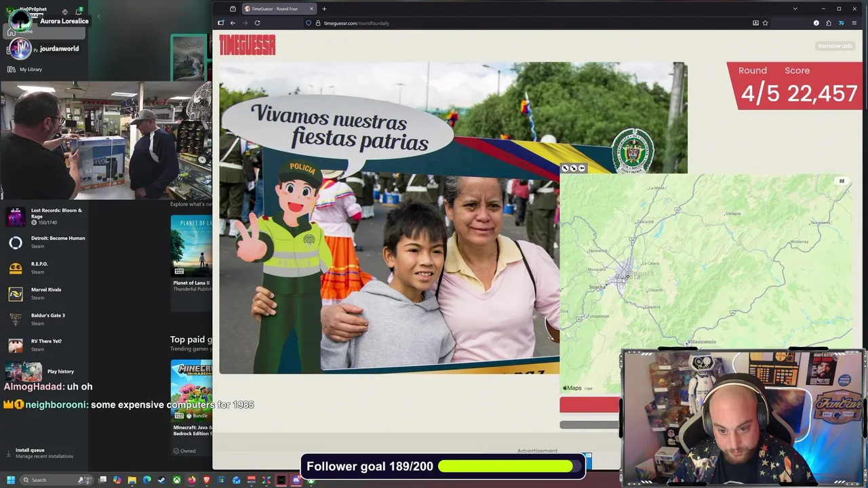Click Villavicencio label on the map
Image resolution: width=868 pixels, height=488 pixels.
tap(701, 342)
